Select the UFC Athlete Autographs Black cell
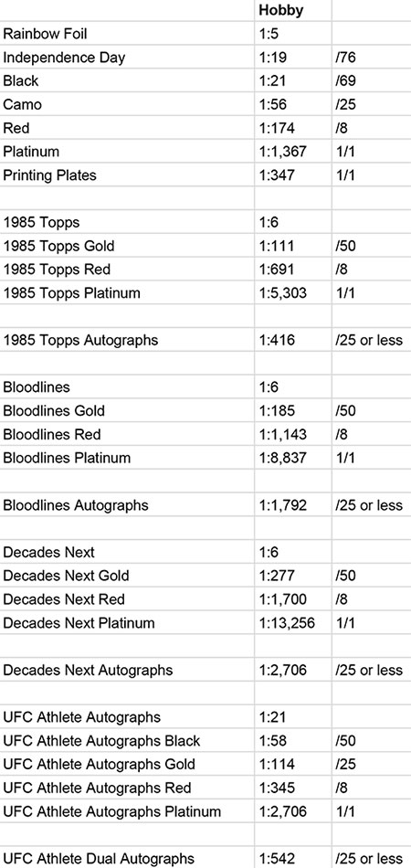Image resolution: width=411 pixels, height=868 pixels. 127,740
